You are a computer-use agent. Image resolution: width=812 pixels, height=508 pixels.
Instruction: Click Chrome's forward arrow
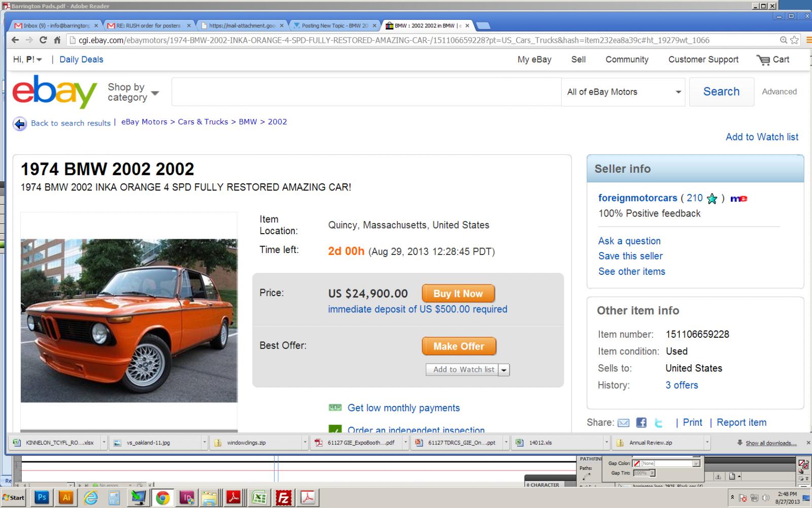[x=29, y=40]
